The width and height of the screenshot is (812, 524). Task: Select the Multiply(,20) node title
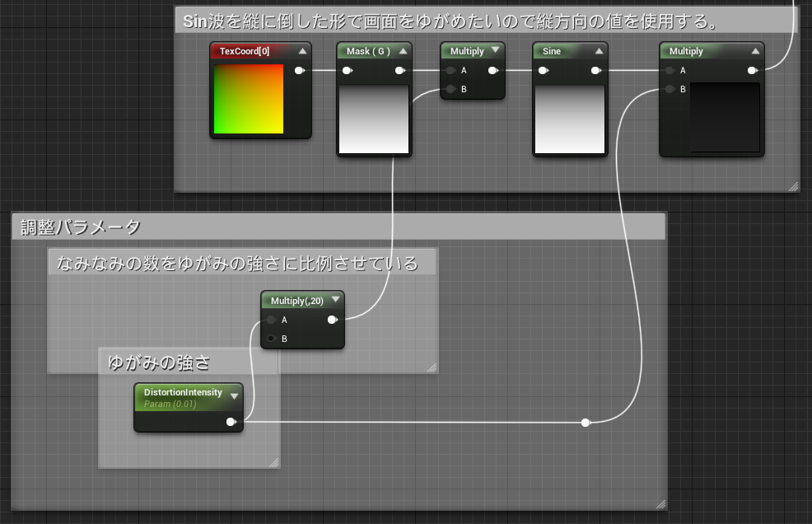coord(296,301)
